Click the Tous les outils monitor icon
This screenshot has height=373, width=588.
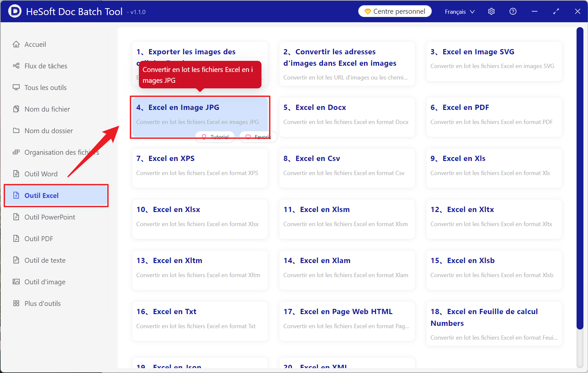16,87
